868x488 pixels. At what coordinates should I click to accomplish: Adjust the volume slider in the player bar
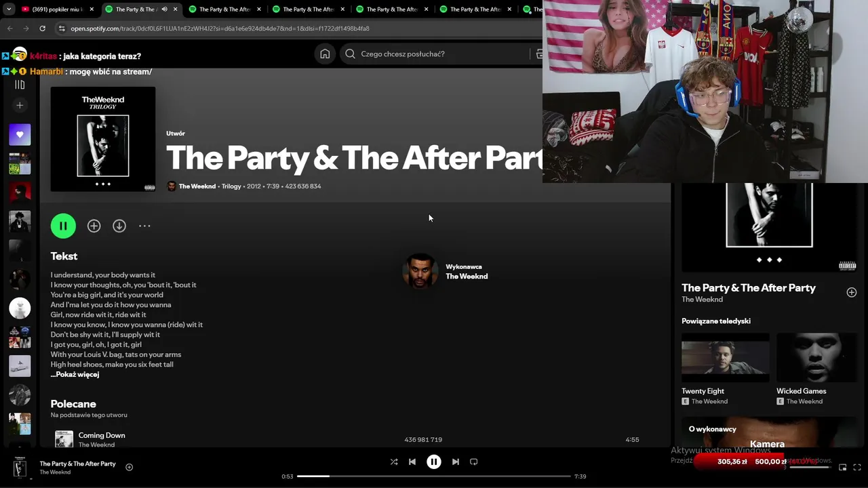coord(810,467)
